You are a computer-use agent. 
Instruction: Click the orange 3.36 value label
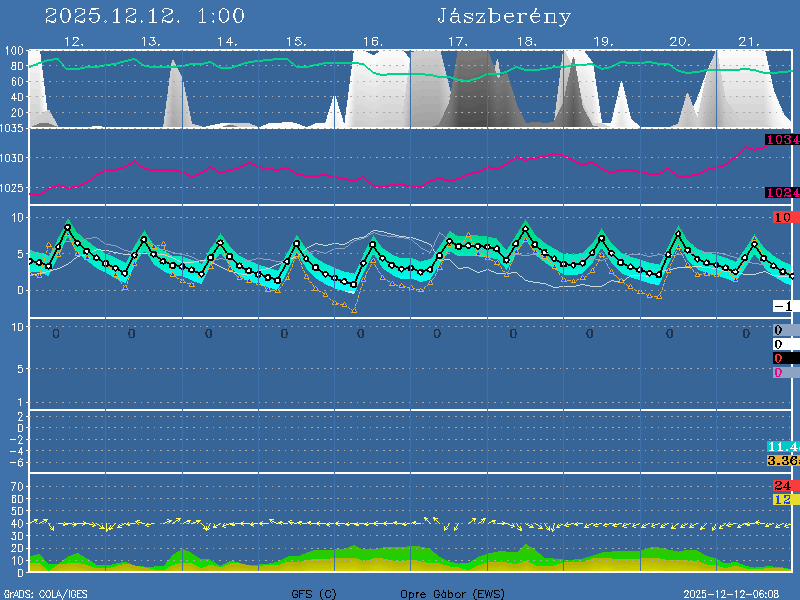pyautogui.click(x=781, y=460)
